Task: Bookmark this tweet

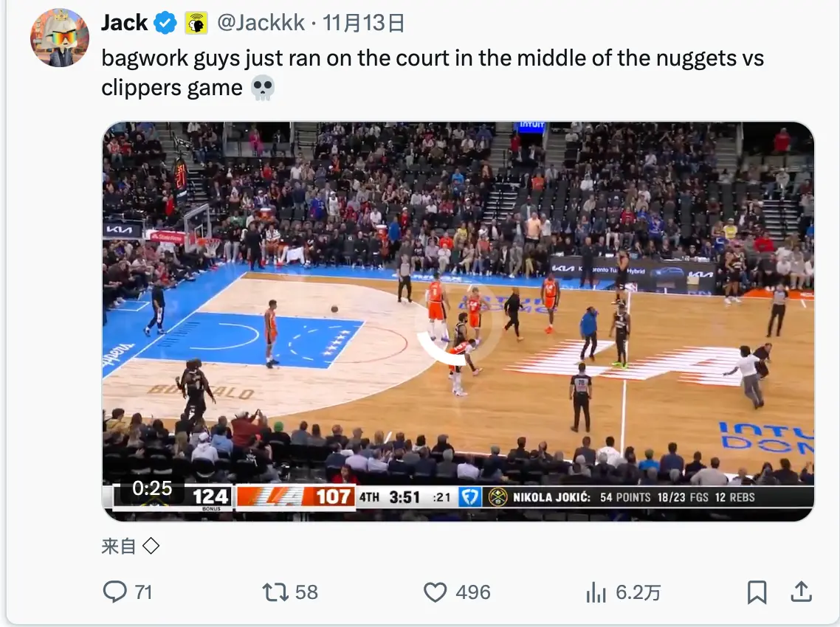Action: 757,592
